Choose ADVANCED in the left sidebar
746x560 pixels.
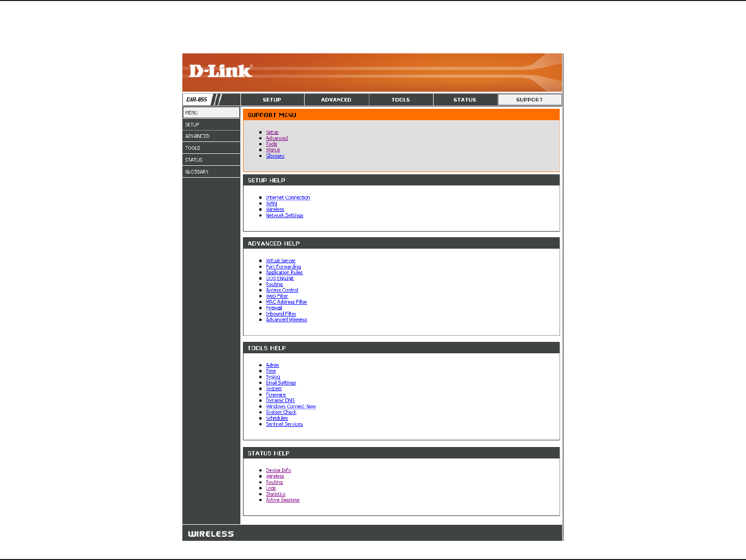(x=211, y=136)
